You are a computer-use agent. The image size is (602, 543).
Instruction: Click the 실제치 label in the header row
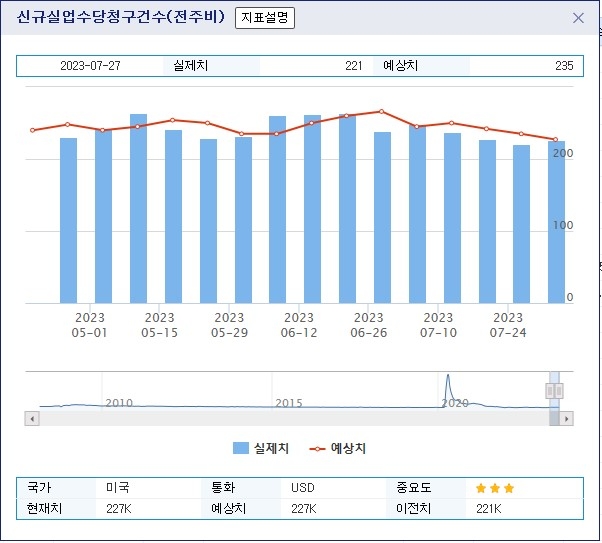tap(191, 65)
